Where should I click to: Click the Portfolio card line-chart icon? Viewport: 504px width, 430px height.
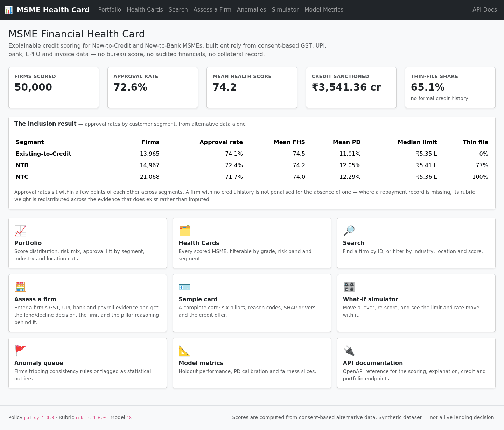(20, 231)
